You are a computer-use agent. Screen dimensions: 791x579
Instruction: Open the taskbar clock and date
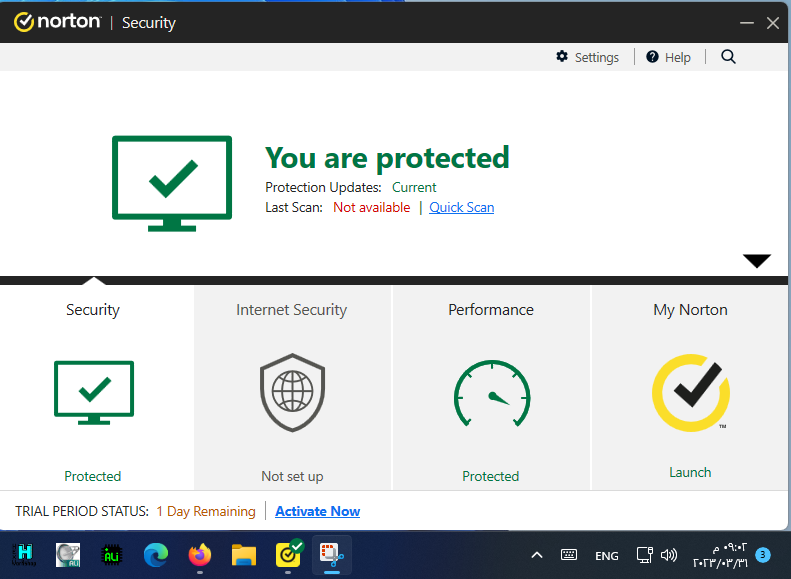(x=720, y=555)
